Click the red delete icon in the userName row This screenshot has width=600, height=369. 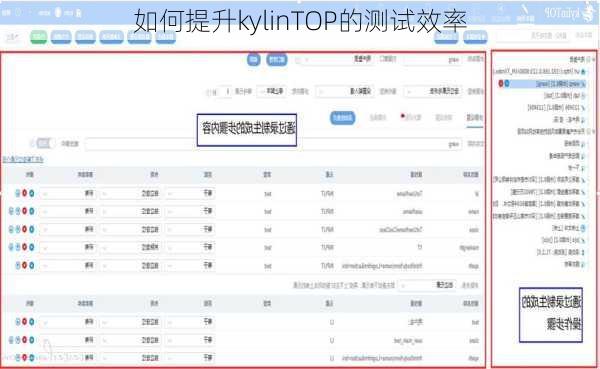click(x=24, y=211)
